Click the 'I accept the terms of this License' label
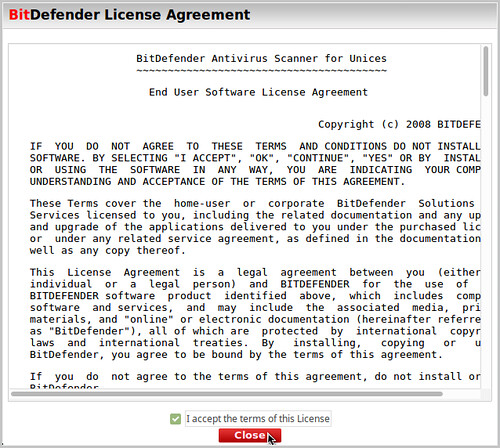Image resolution: width=500 pixels, height=448 pixels. pos(258,419)
